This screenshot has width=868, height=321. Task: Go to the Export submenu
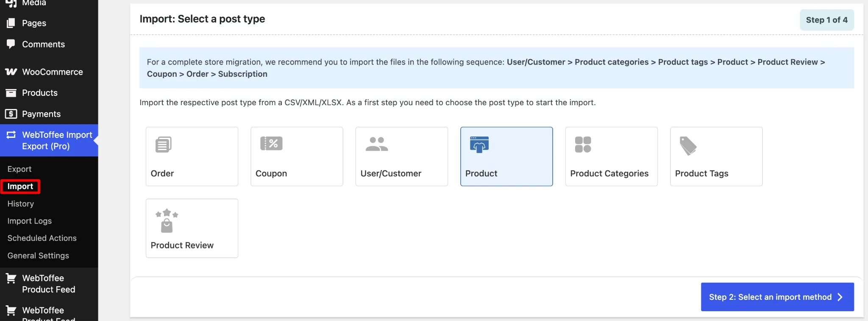(x=19, y=169)
